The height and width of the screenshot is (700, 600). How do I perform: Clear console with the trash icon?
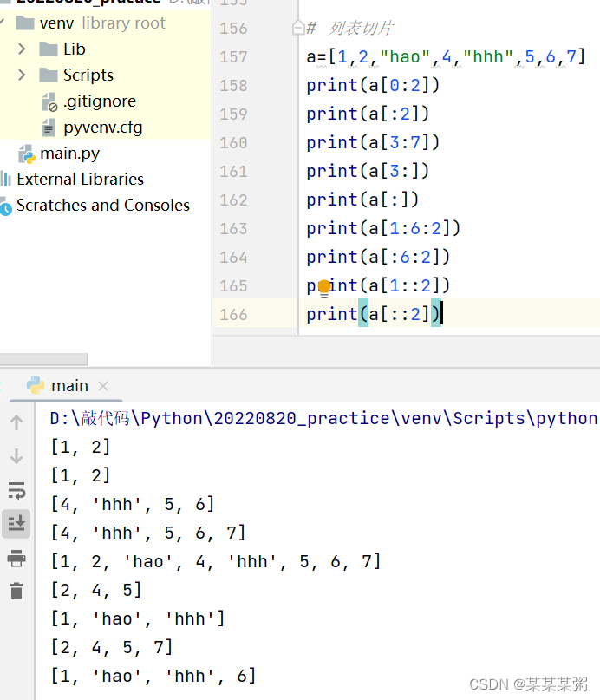click(16, 591)
